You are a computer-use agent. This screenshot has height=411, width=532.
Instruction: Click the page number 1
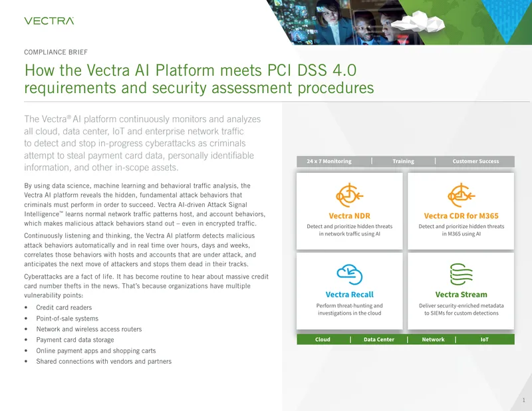coord(523,400)
